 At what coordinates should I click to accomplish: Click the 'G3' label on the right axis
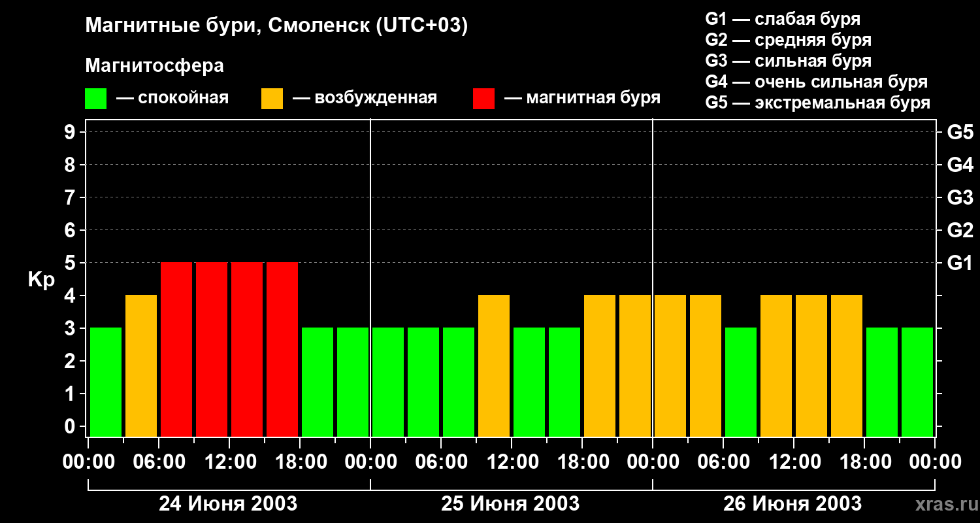click(x=960, y=198)
